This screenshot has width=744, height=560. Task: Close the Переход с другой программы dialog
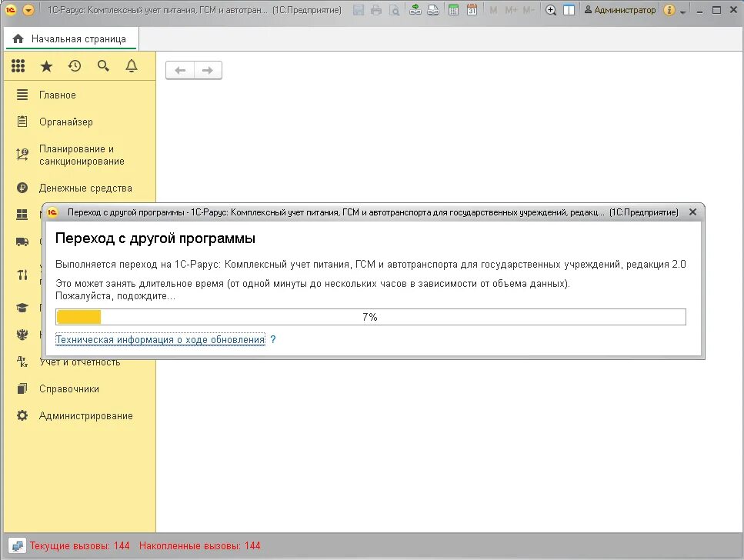[692, 212]
